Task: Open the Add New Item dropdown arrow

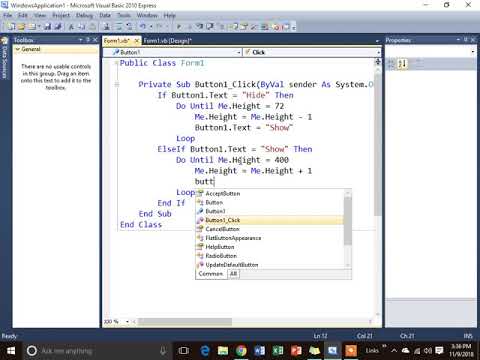Action: (39, 27)
